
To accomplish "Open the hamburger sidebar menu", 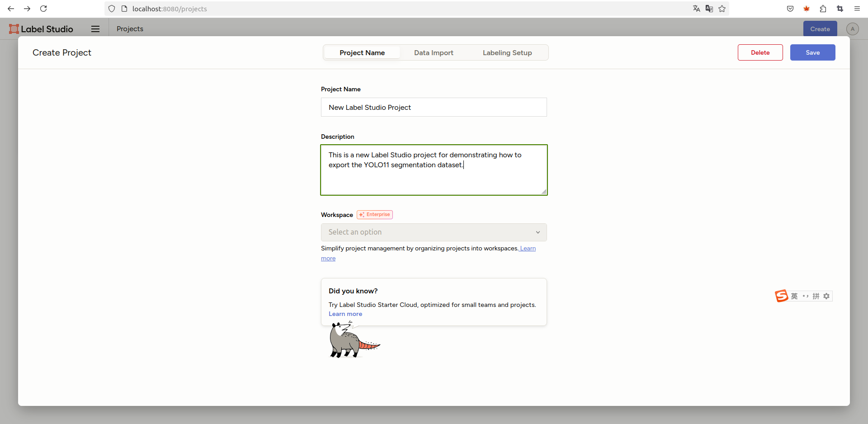I will [95, 29].
